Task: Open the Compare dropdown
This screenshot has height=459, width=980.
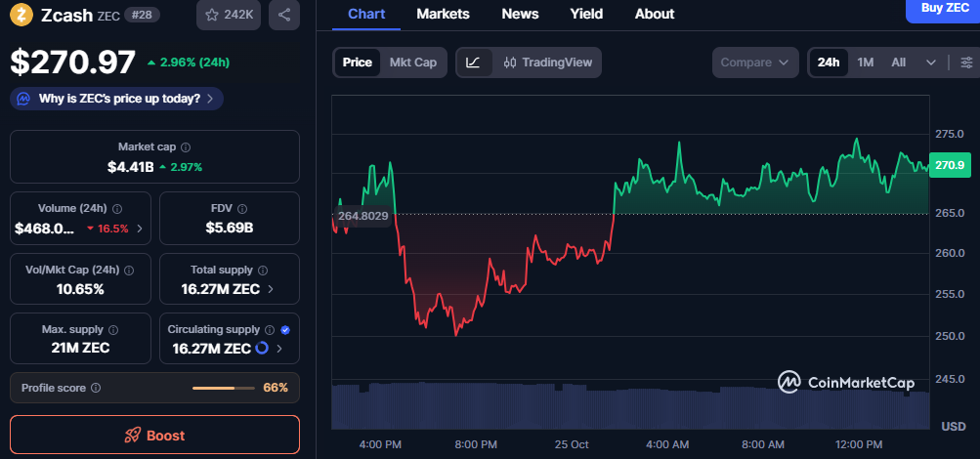Action: coord(754,63)
